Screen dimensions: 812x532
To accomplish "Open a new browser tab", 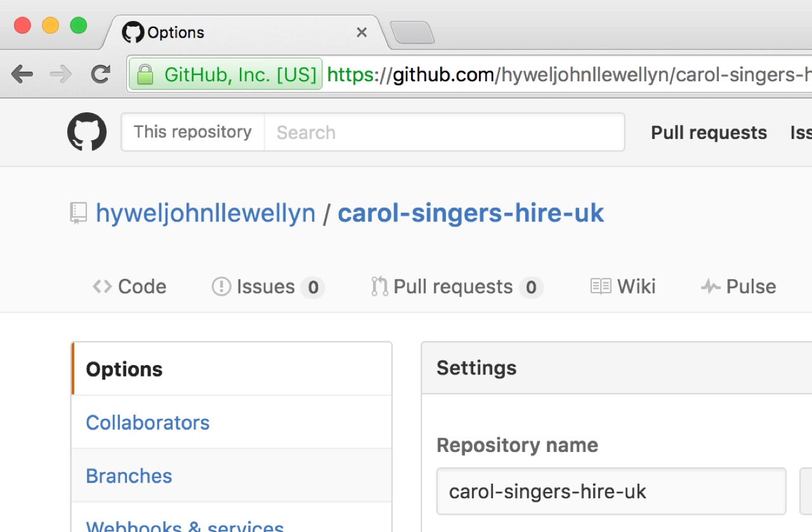I will pos(412,32).
